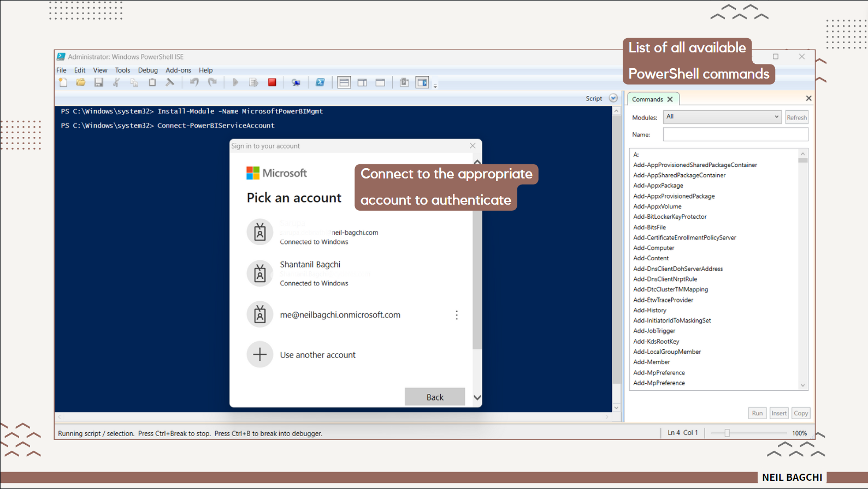
Task: Select me@neilbagchi.onmicrosoft.com account
Action: (340, 315)
